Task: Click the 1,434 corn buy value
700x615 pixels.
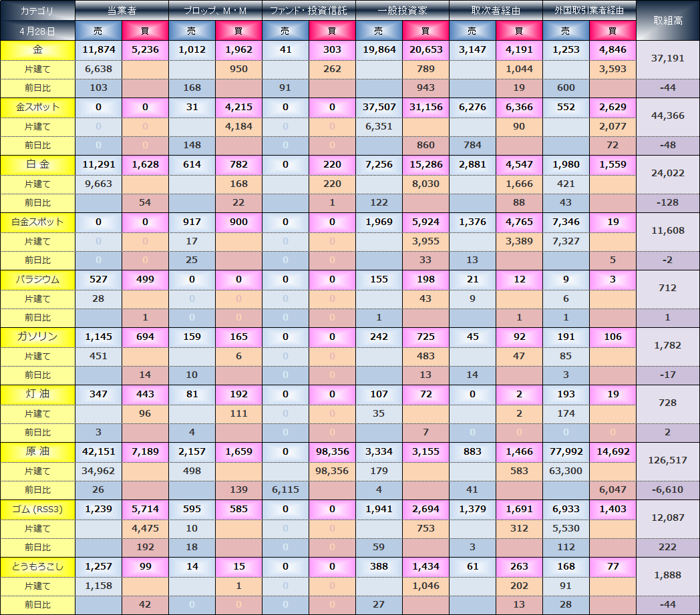Action: pos(425,567)
